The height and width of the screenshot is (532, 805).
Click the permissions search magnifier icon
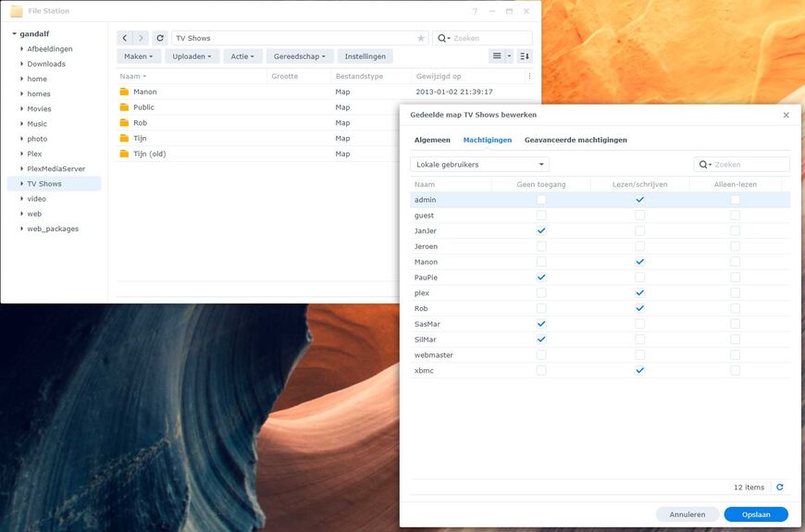coord(704,165)
